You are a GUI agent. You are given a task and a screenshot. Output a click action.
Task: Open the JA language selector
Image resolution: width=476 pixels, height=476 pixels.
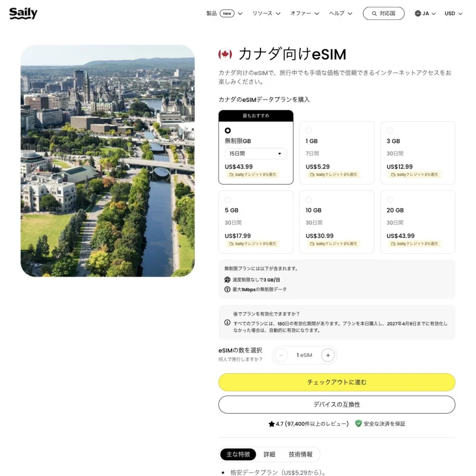425,13
